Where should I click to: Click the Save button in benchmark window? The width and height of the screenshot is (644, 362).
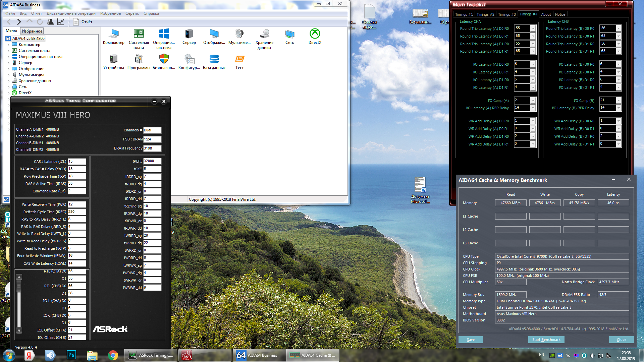pyautogui.click(x=471, y=340)
